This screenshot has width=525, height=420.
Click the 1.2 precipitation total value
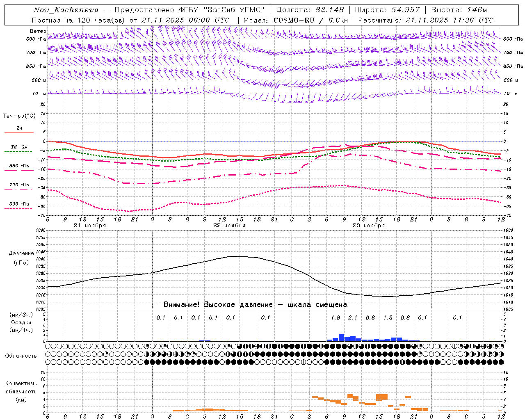(x=388, y=317)
